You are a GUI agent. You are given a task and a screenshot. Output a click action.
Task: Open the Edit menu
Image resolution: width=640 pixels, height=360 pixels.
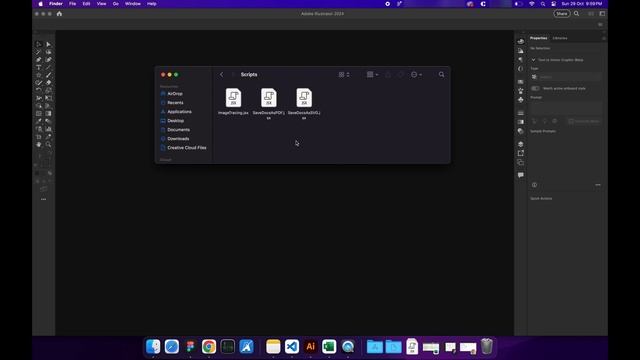pos(86,4)
